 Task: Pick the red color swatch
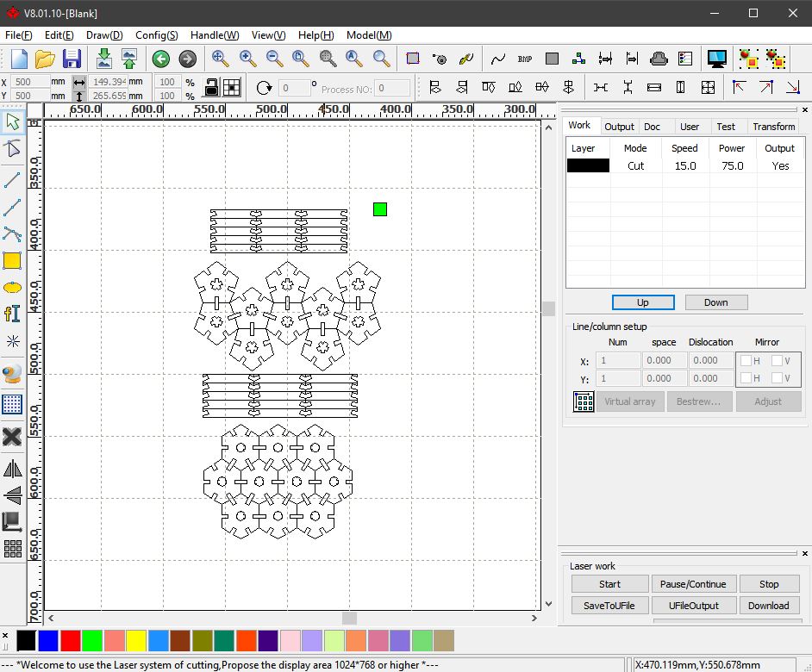click(71, 640)
